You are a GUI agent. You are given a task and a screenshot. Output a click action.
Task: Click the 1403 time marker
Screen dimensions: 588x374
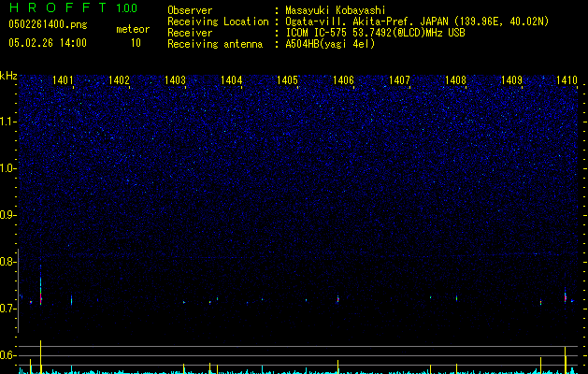click(175, 80)
